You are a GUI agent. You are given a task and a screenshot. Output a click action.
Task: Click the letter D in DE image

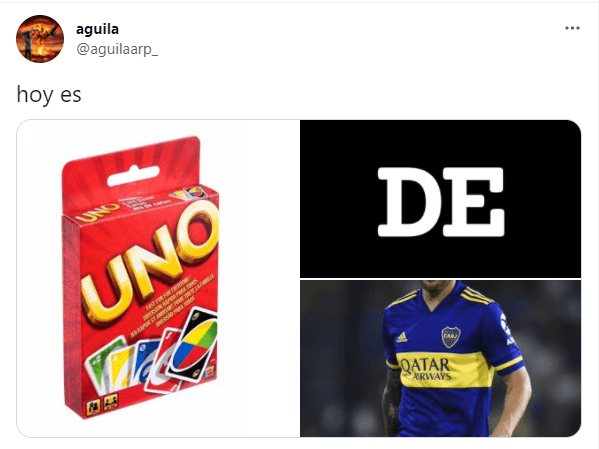[x=410, y=201]
